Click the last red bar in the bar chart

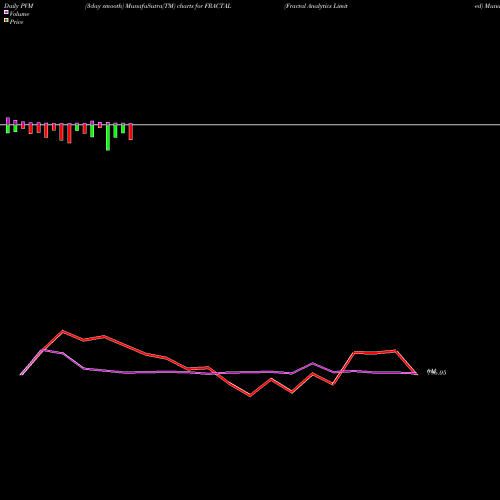[131, 132]
